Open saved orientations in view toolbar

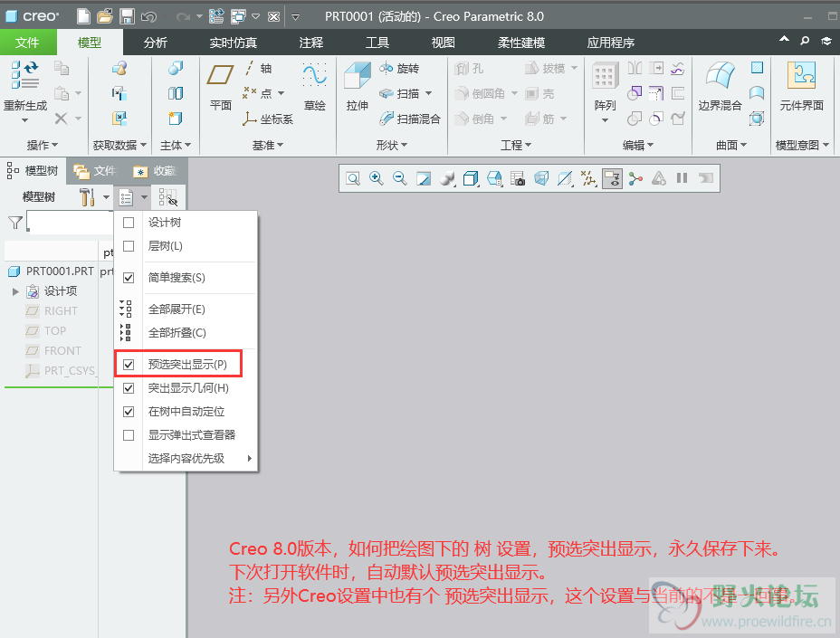point(494,178)
